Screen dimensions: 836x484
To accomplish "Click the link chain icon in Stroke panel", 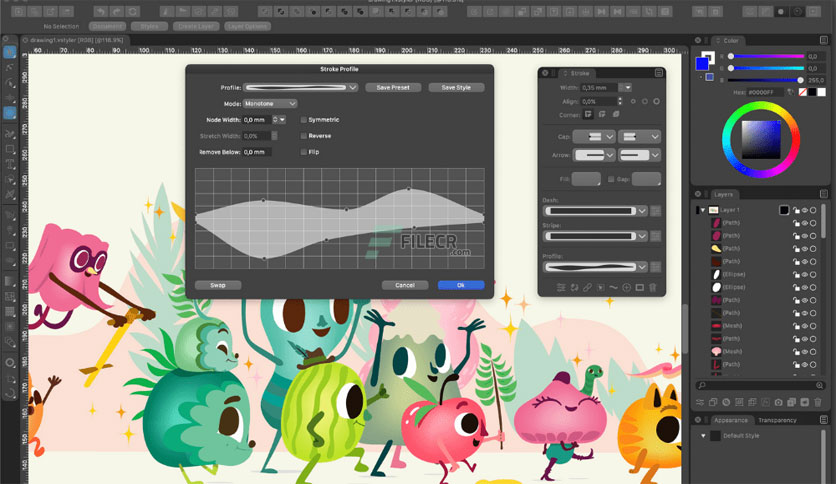I will 587,288.
